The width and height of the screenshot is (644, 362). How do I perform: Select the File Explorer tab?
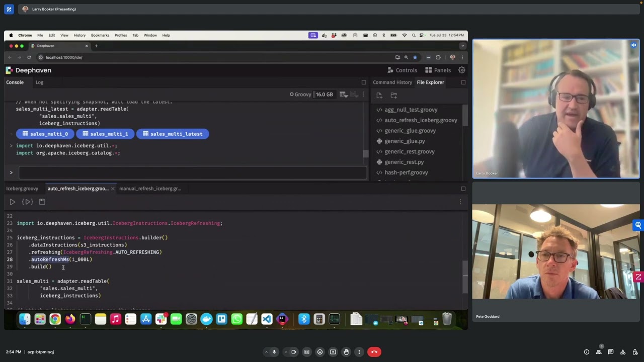click(431, 82)
